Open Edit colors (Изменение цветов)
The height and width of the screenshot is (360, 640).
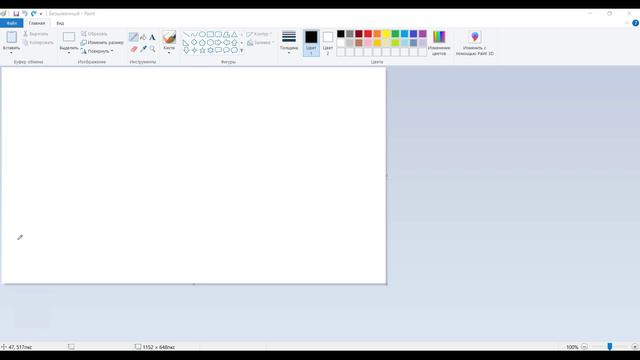click(439, 42)
